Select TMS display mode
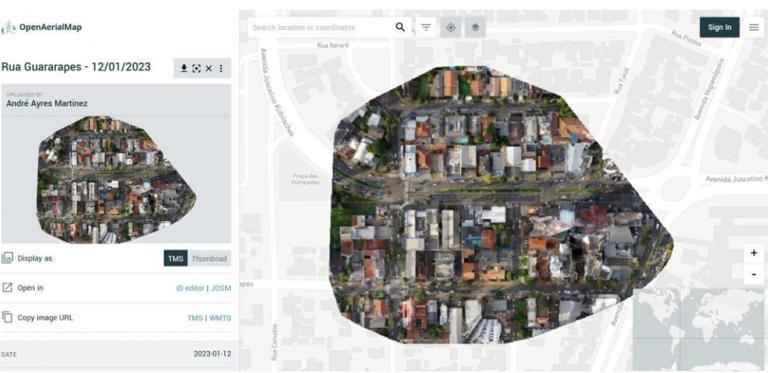This screenshot has height=373, width=768. [x=175, y=258]
